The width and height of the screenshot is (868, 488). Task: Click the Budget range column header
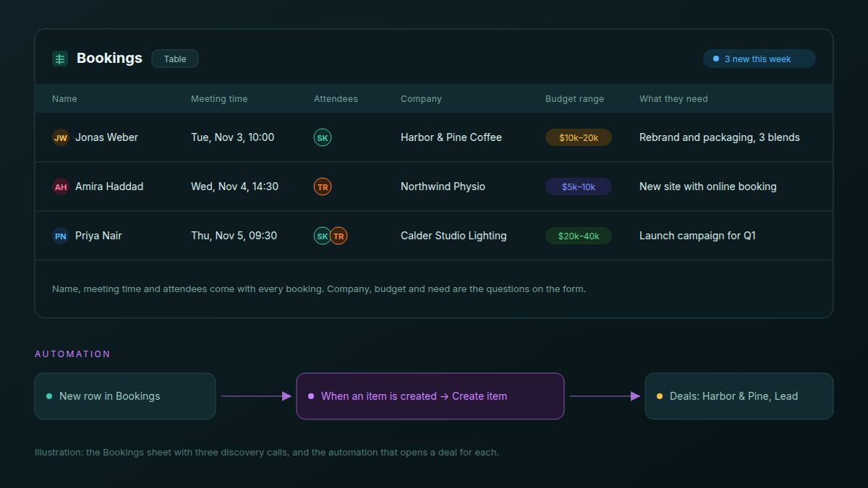[x=574, y=99]
